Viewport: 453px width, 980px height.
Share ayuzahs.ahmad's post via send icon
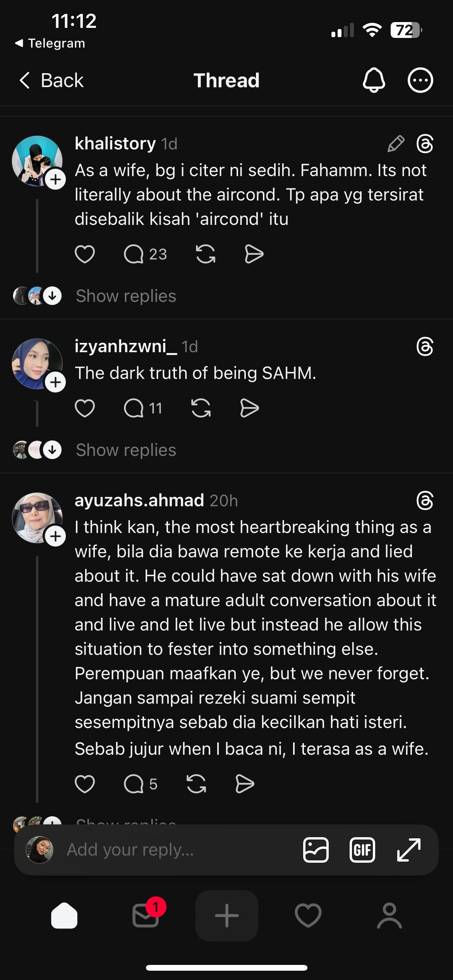(x=245, y=784)
